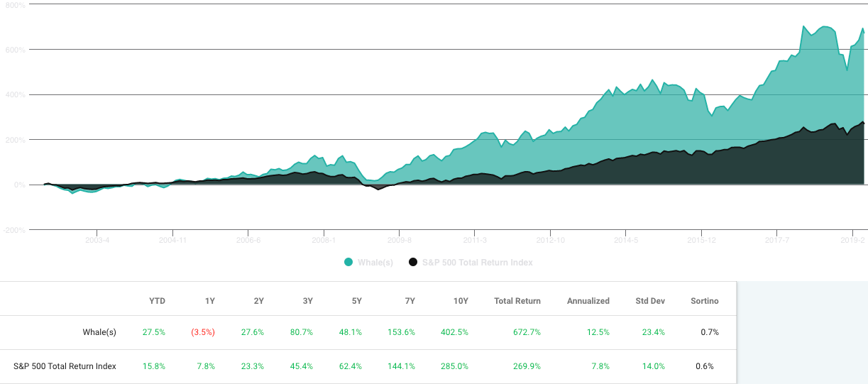868x384 pixels.
Task: Click S&P 500 5Y value 62.4%
Action: pyautogui.click(x=351, y=366)
